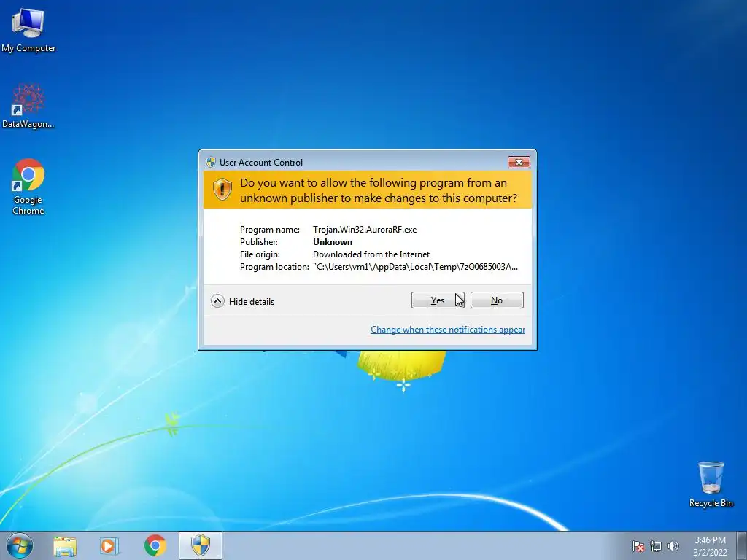The height and width of the screenshot is (560, 747).
Task: Select the Google Chrome desktop shortcut
Action: tap(28, 187)
